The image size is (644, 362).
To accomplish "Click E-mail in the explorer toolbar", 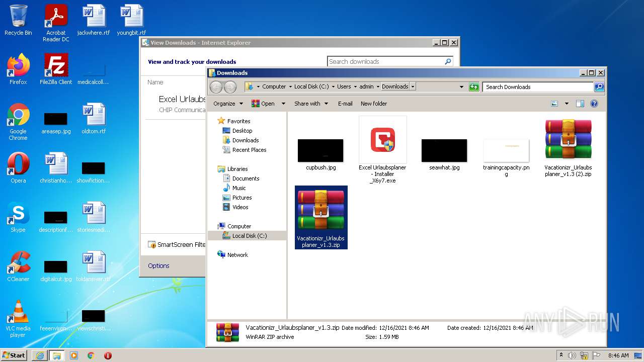I will (345, 104).
